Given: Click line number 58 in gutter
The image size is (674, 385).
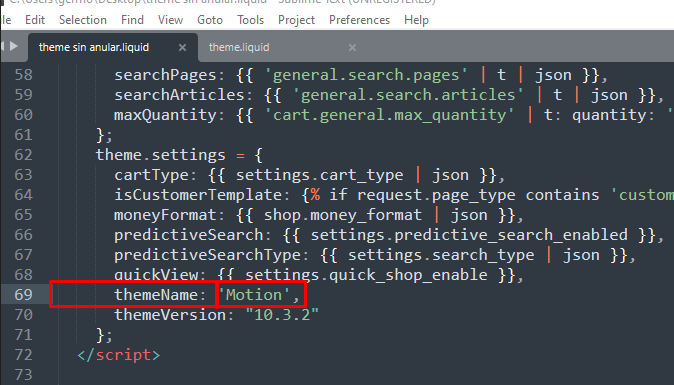Looking at the screenshot, I should click(x=24, y=75).
